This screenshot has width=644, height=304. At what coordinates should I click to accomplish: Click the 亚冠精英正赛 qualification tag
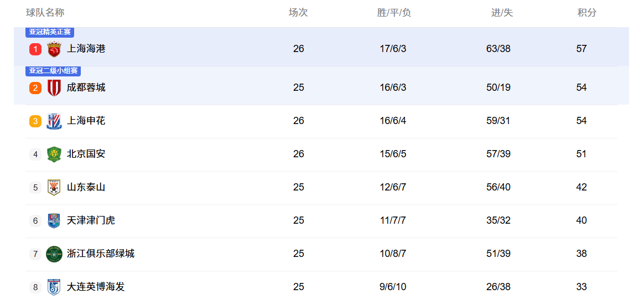click(x=50, y=32)
